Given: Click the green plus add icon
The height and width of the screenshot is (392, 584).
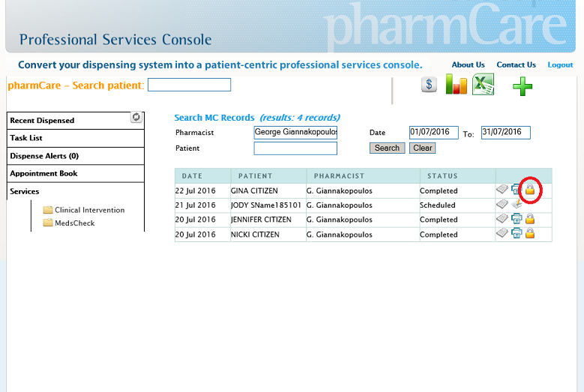Looking at the screenshot, I should click(523, 86).
